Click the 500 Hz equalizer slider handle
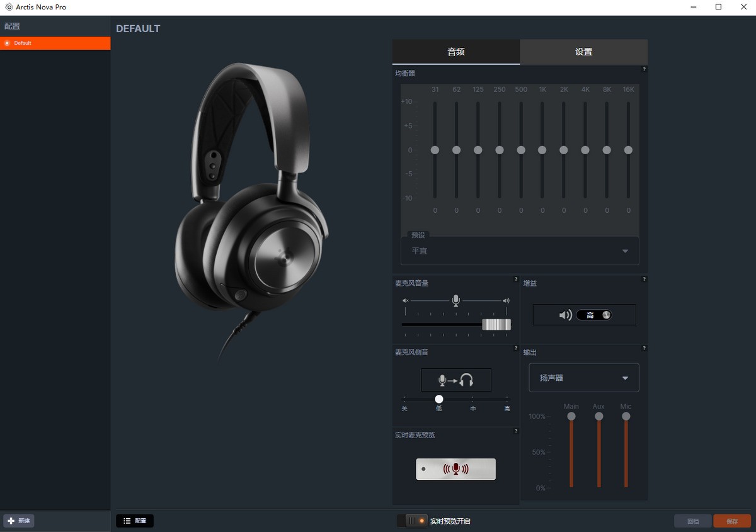This screenshot has height=532, width=756. pyautogui.click(x=520, y=150)
